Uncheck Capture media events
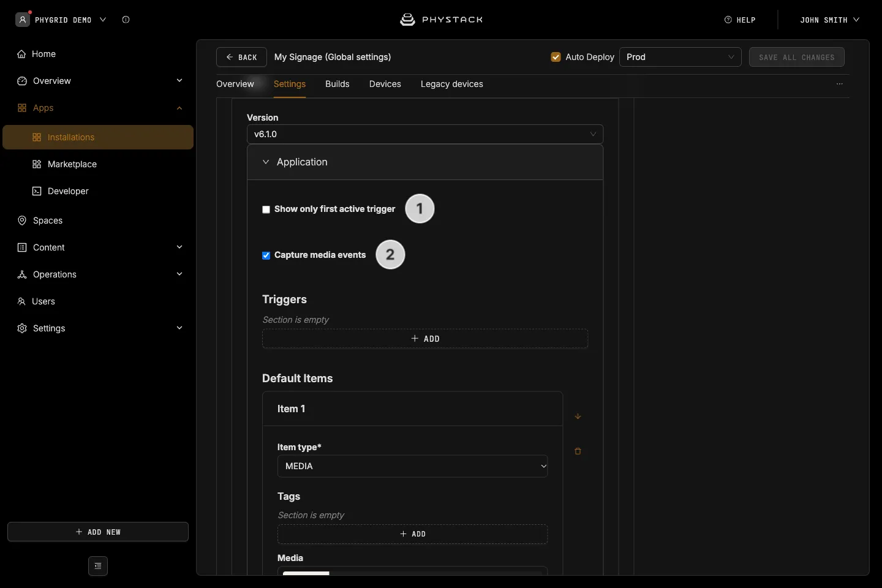 point(266,255)
